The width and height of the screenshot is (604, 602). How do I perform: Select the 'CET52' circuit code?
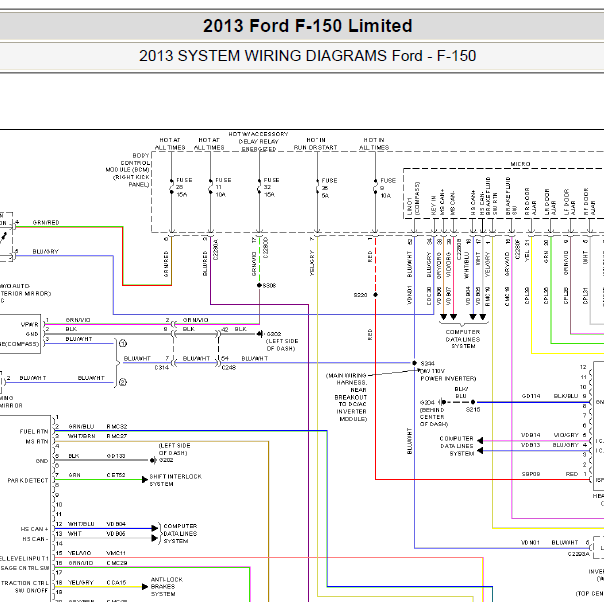click(116, 475)
